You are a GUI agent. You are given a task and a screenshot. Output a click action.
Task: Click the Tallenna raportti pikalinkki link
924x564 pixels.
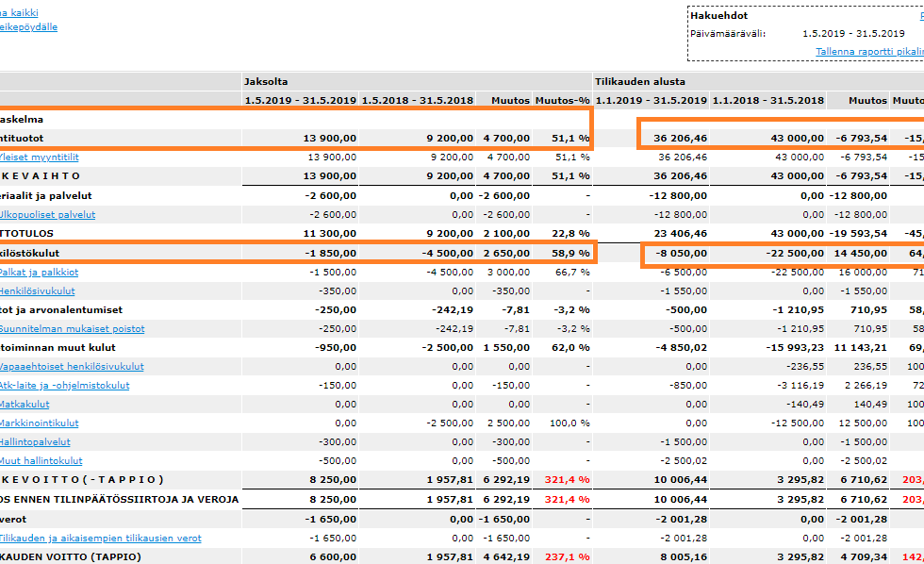click(x=869, y=52)
